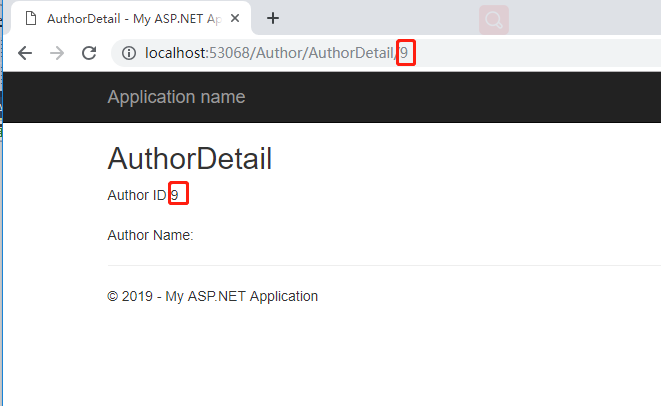Open the Application name navbar link
The image size is (661, 406).
tap(176, 97)
